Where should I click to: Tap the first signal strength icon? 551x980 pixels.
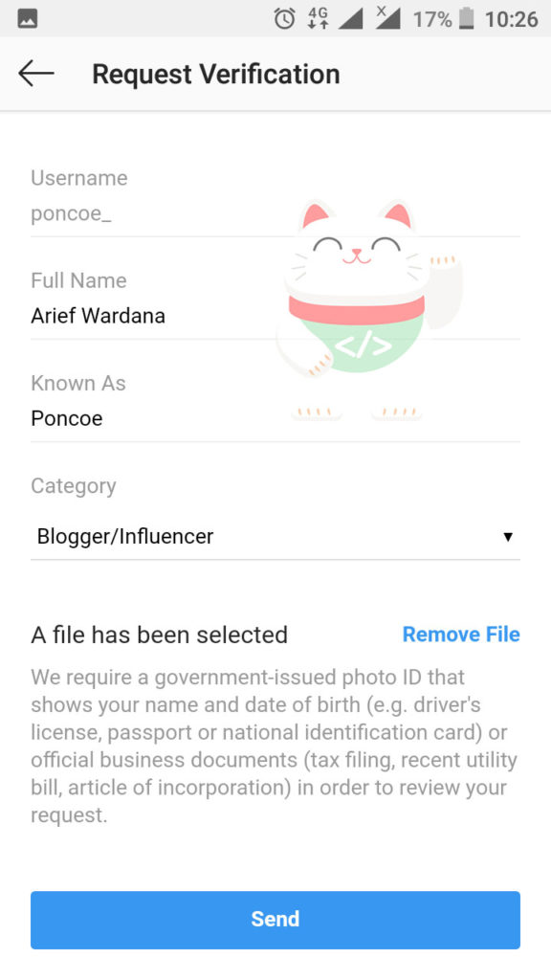point(350,19)
